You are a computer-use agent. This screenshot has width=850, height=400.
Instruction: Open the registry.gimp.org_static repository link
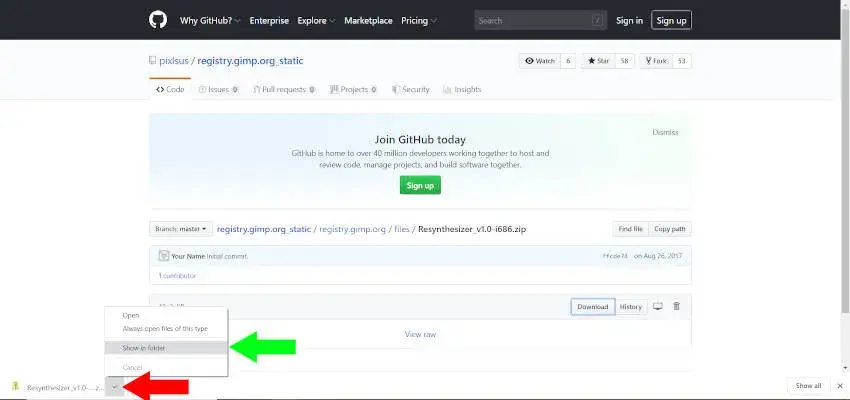(x=250, y=61)
